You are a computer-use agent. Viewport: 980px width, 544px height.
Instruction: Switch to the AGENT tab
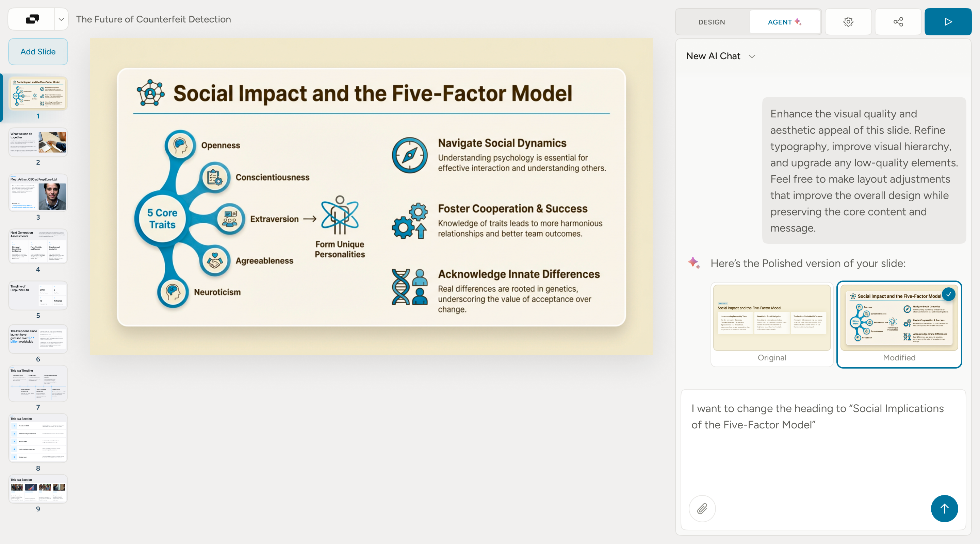point(784,22)
